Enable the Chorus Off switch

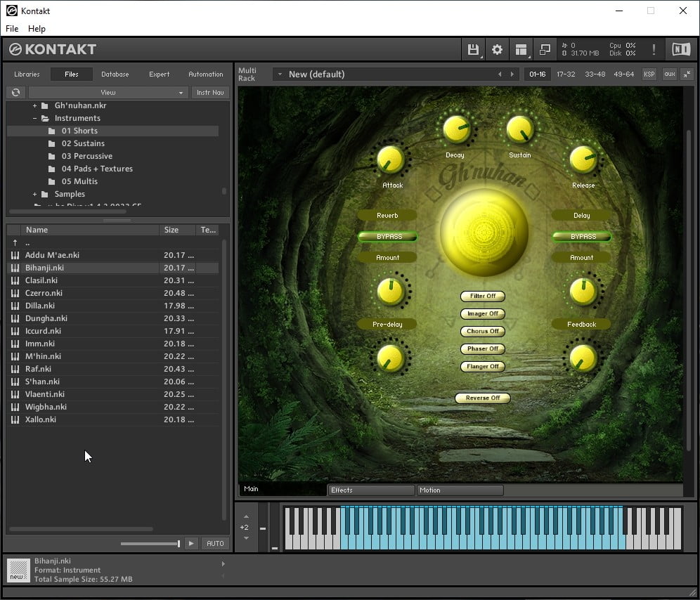[x=483, y=331]
